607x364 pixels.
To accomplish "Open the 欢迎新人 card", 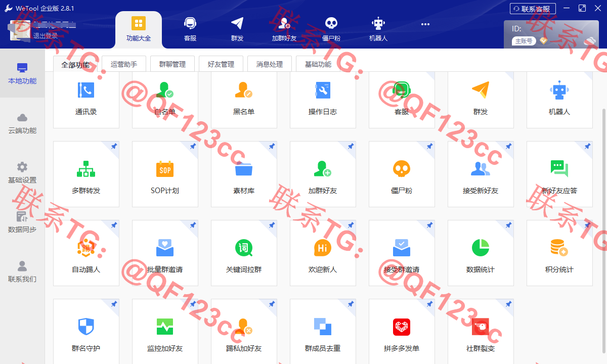I will coord(323,253).
